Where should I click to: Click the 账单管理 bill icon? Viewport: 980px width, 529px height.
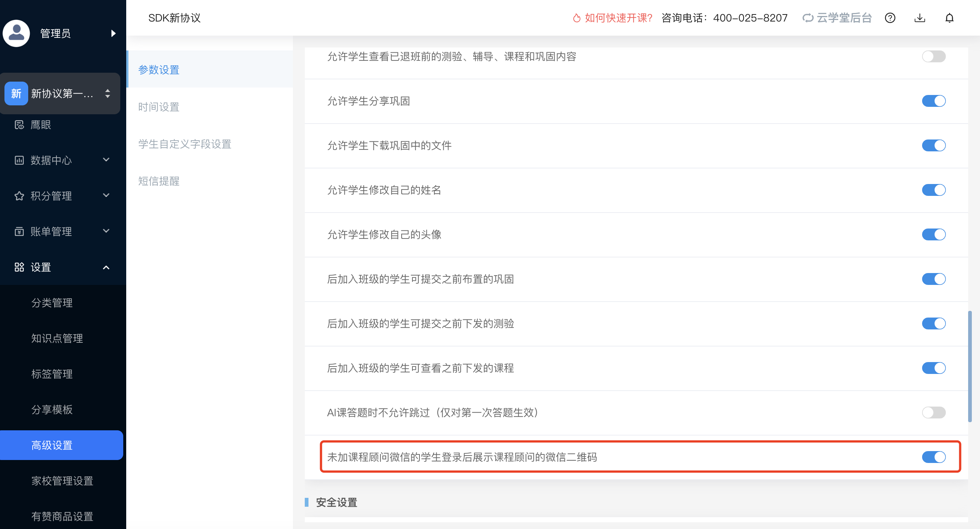(x=19, y=231)
